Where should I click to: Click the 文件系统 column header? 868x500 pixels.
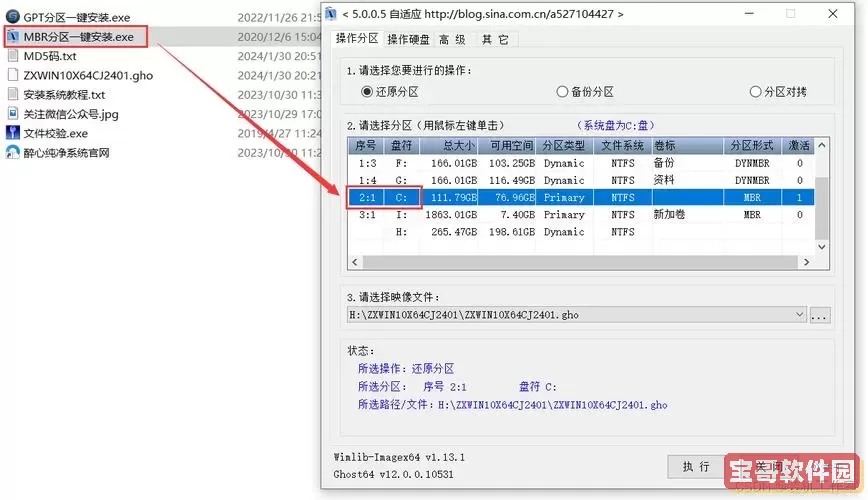click(x=623, y=146)
